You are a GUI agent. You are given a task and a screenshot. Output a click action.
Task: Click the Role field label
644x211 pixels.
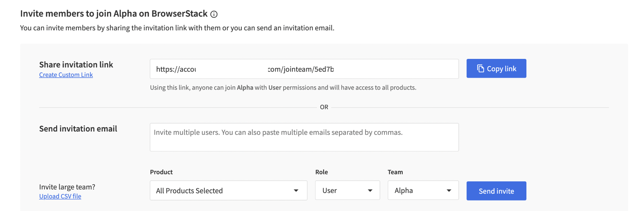tap(321, 172)
